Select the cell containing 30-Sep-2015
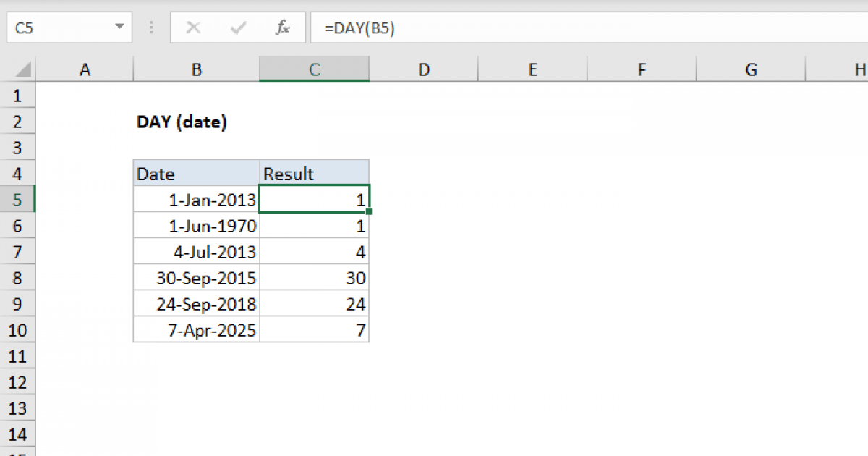The height and width of the screenshot is (456, 868). (196, 277)
